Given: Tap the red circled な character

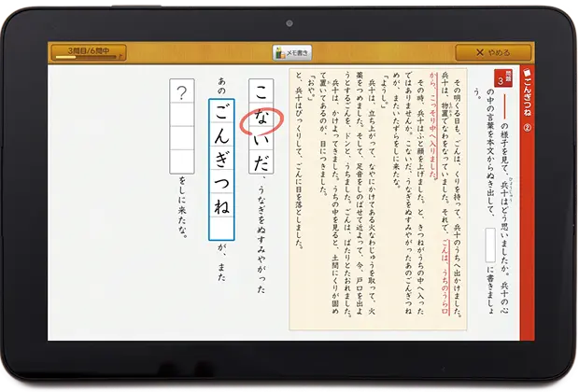Looking at the screenshot, I should pyautogui.click(x=261, y=122).
